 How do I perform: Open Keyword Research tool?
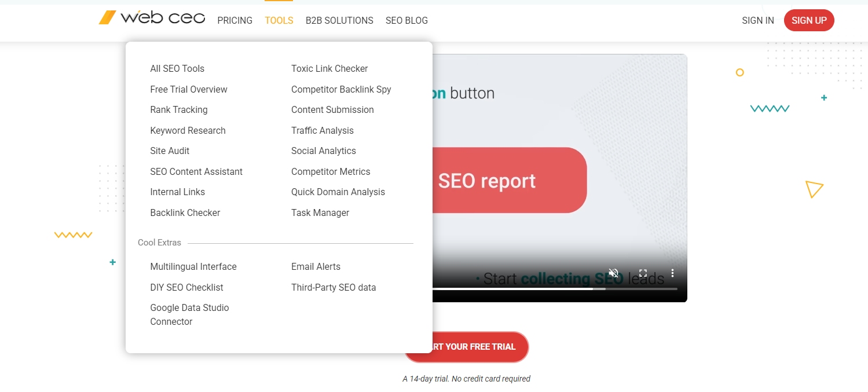pyautogui.click(x=188, y=131)
